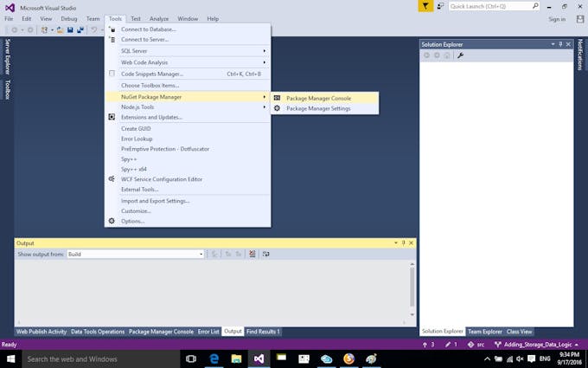The image size is (588, 368).
Task: Open the Web Publish Activity tab
Action: click(x=42, y=332)
